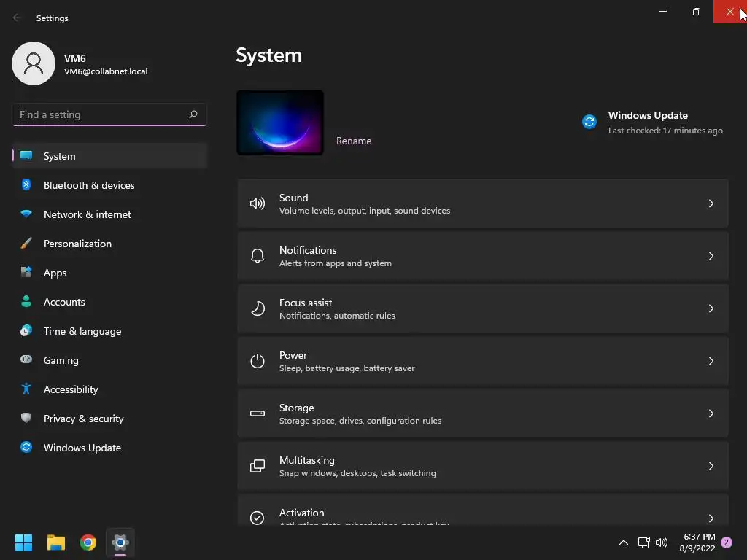This screenshot has width=747, height=560.
Task: Click the Storage drive icon
Action: (258, 413)
